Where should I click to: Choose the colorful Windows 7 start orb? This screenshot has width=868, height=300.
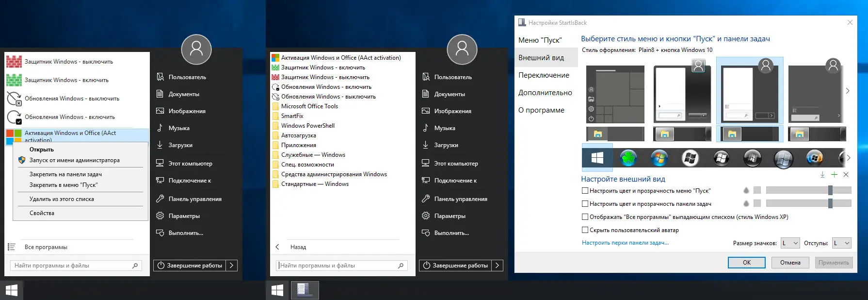[659, 158]
